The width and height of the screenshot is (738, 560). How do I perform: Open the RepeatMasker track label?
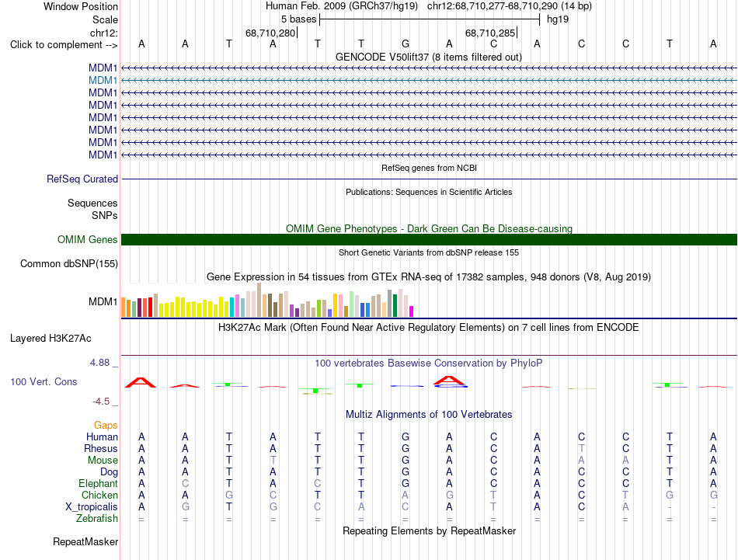pos(85,541)
